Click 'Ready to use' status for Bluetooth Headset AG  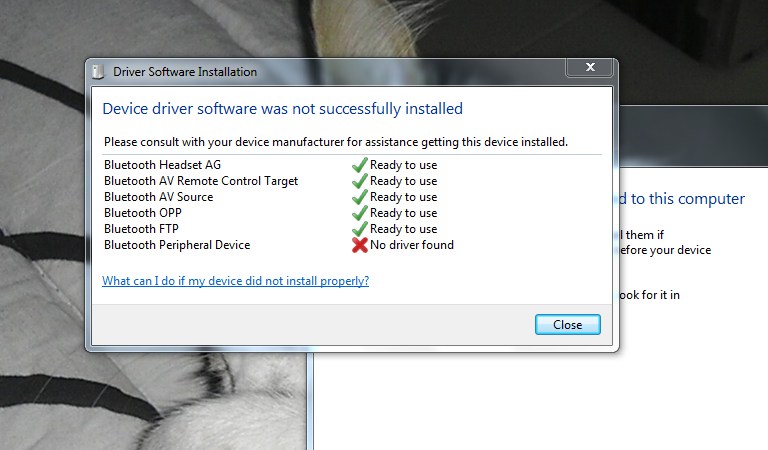(x=404, y=165)
